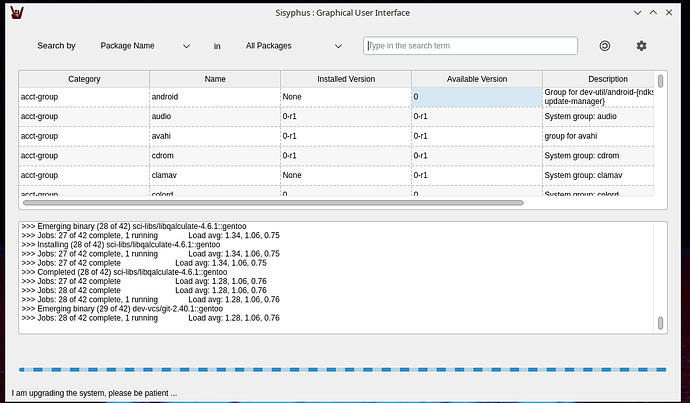Close the Sisyphus window

pyautogui.click(x=669, y=13)
